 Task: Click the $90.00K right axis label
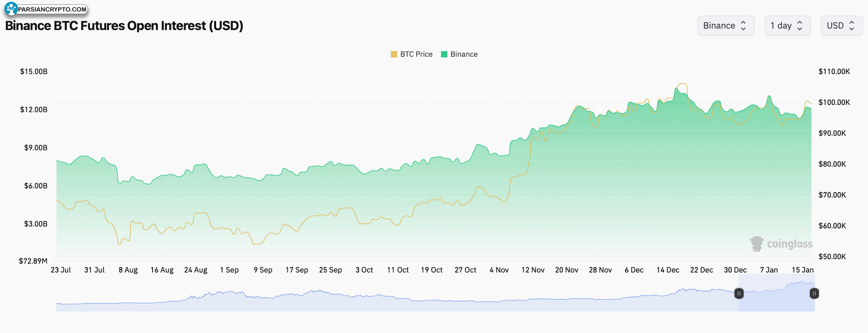click(832, 133)
